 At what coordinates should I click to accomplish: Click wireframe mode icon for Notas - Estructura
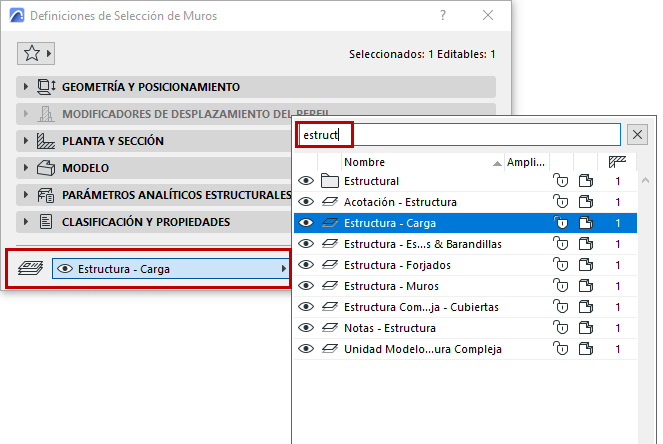coord(586,328)
